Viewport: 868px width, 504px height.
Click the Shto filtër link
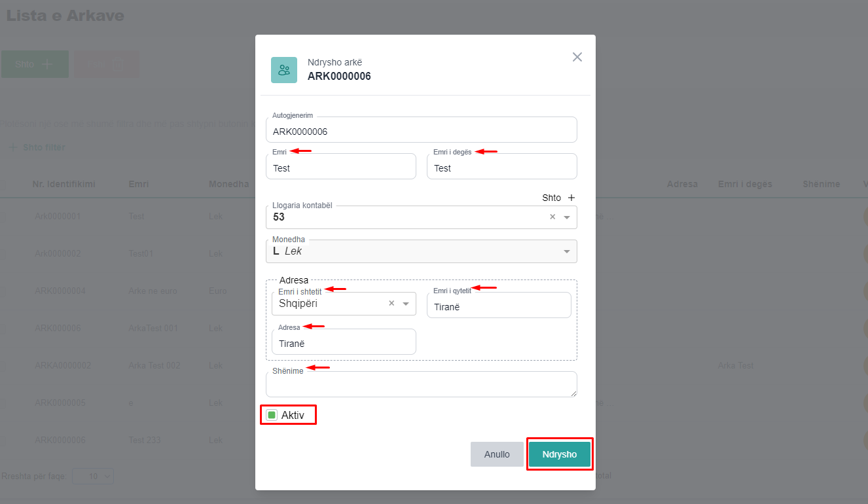coord(37,147)
